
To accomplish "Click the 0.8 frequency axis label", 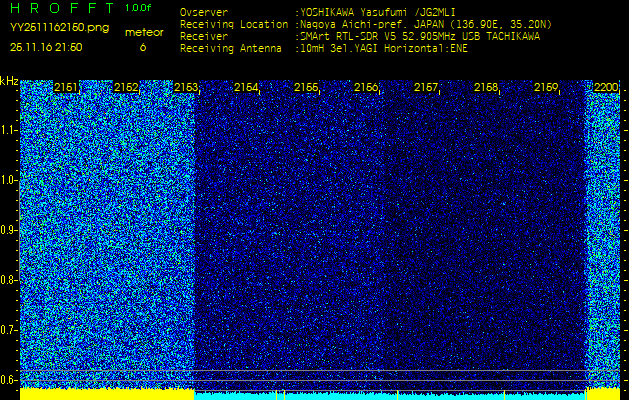I will pyautogui.click(x=7, y=280).
